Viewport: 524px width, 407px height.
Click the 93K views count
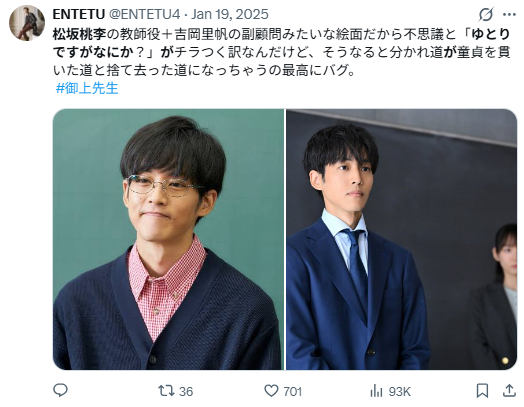(400, 391)
